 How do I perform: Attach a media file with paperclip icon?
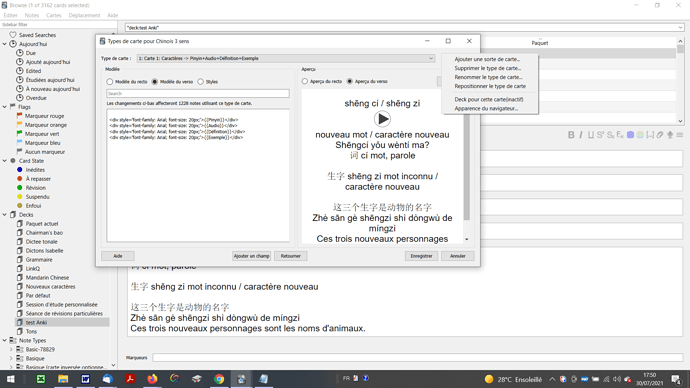click(660, 135)
